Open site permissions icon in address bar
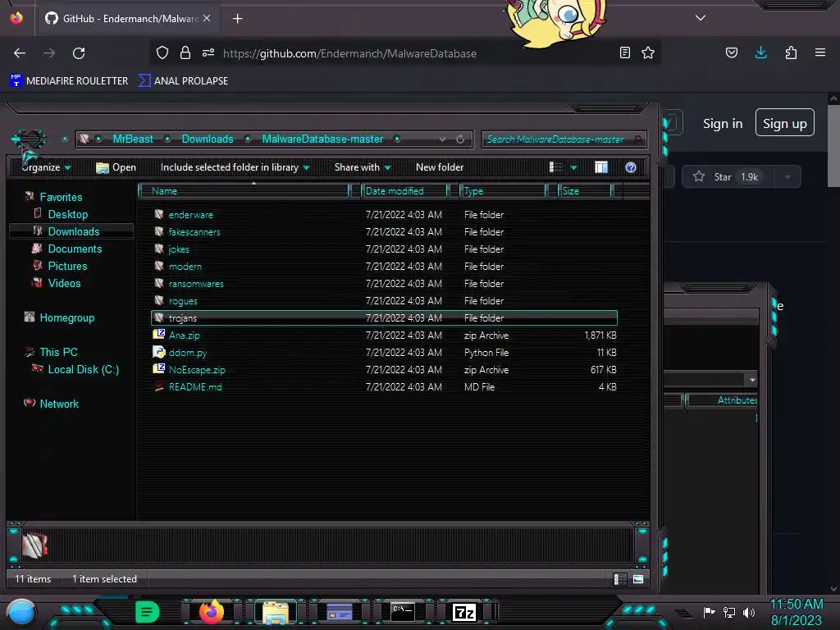840x630 pixels. (208, 52)
